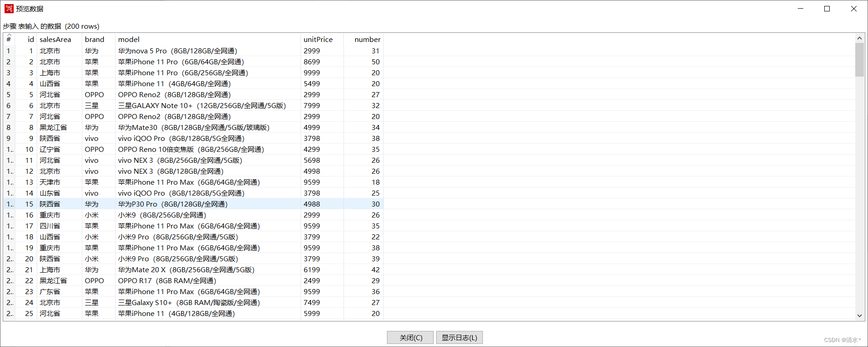The height and width of the screenshot is (347, 868).
Task: Click salesArea cell 广东省
Action: coord(50,291)
